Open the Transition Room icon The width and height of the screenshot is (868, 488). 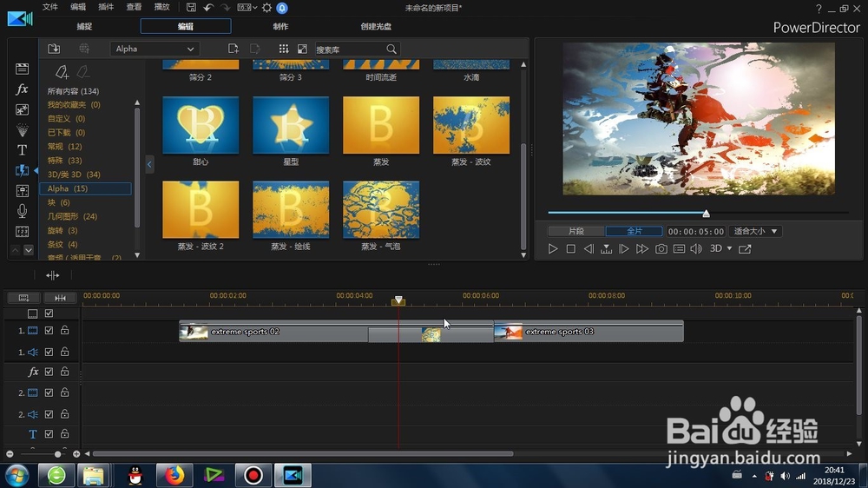[23, 170]
